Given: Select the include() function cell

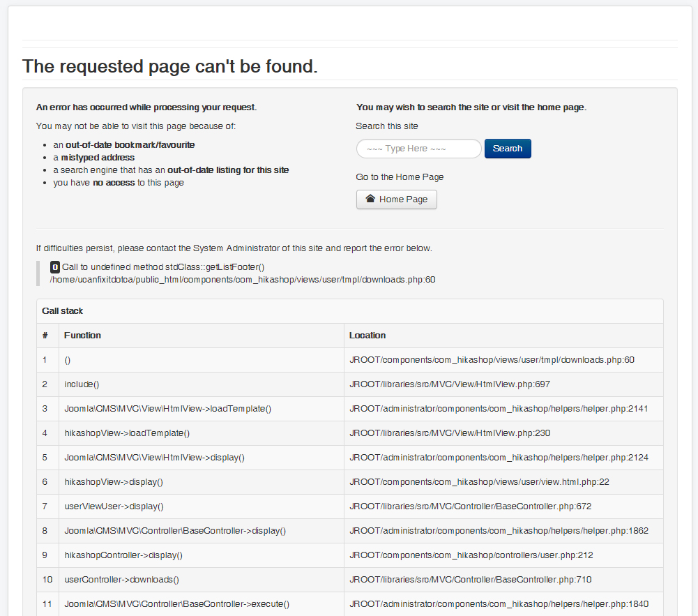Looking at the screenshot, I should coord(82,384).
